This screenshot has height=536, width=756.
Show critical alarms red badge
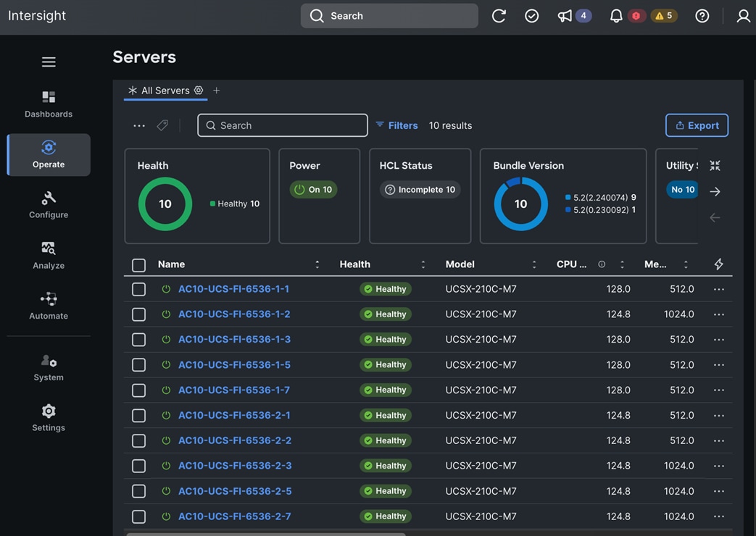point(636,16)
